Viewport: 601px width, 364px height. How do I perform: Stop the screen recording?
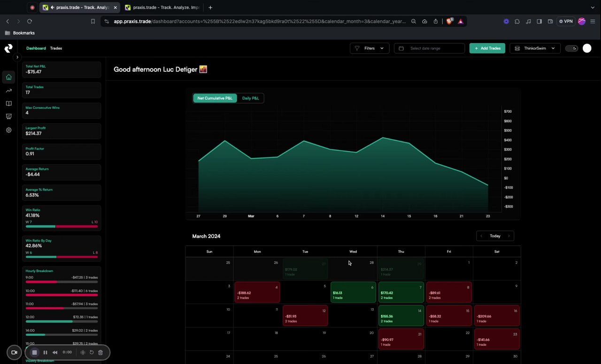tap(34, 352)
